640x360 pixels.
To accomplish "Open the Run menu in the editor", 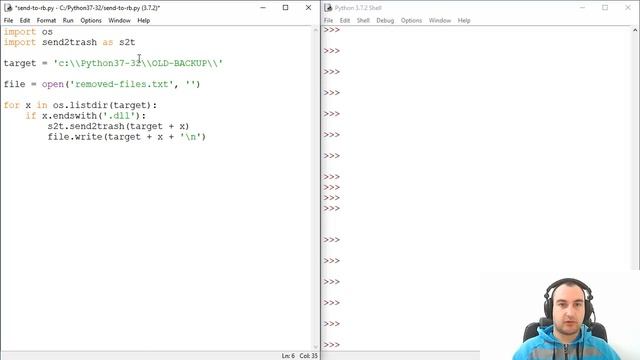I will 68,20.
